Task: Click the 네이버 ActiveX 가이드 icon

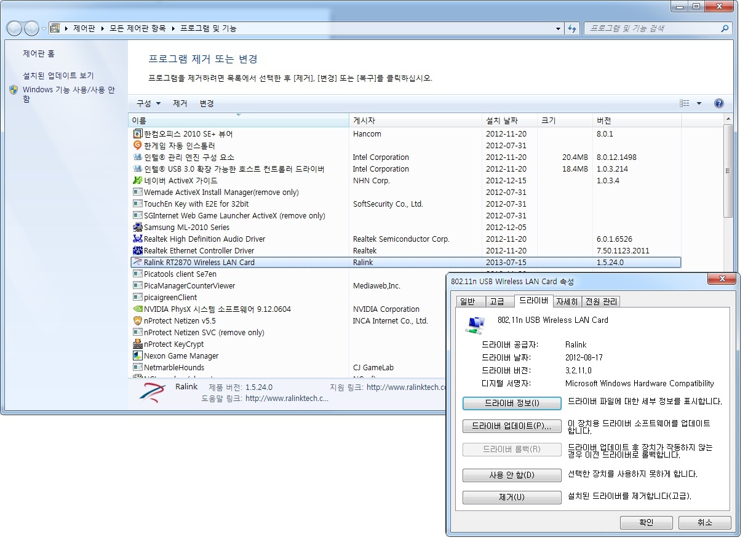Action: pos(138,181)
